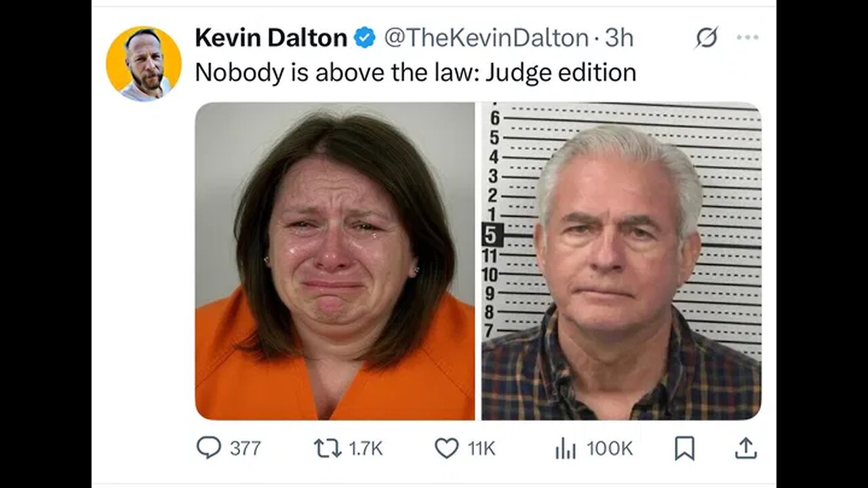
Task: Click the 1.7K reposts count
Action: click(x=366, y=448)
